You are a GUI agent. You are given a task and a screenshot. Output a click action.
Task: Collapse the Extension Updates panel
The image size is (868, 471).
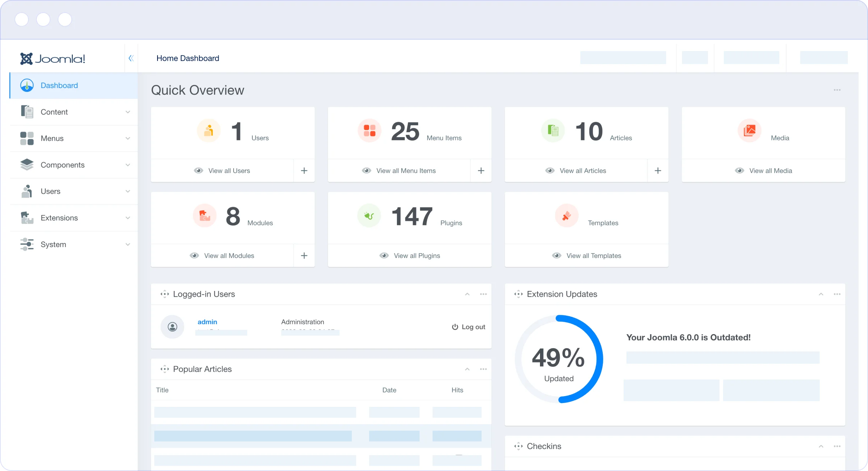pyautogui.click(x=821, y=294)
